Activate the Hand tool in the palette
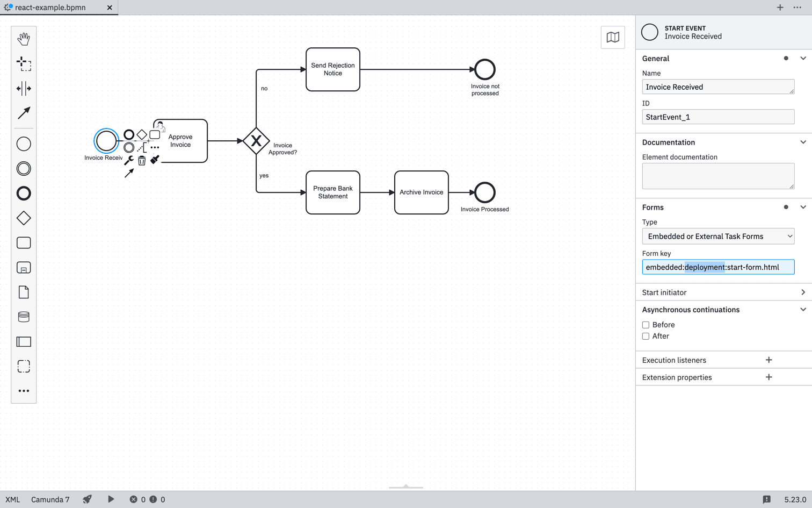The width and height of the screenshot is (812, 508). (x=24, y=39)
